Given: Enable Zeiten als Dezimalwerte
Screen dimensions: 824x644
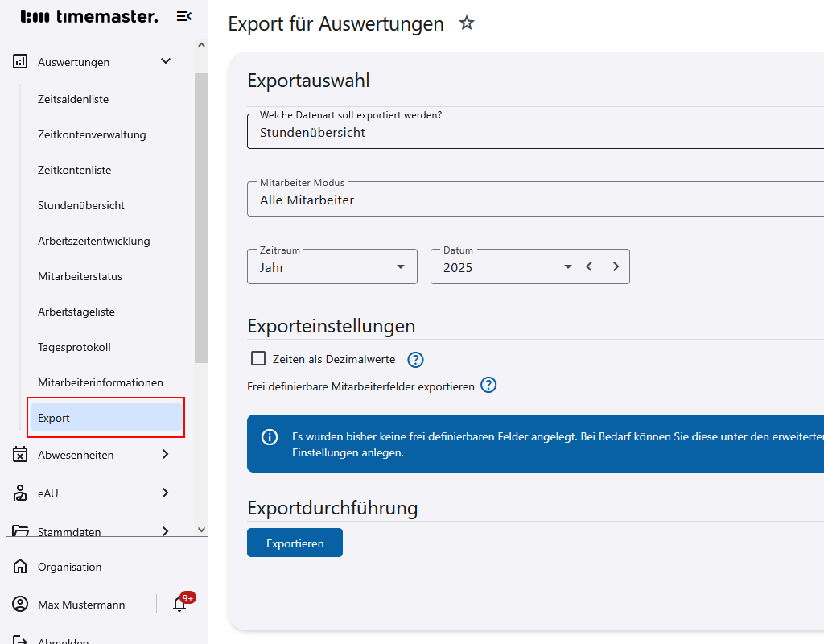Looking at the screenshot, I should (258, 359).
